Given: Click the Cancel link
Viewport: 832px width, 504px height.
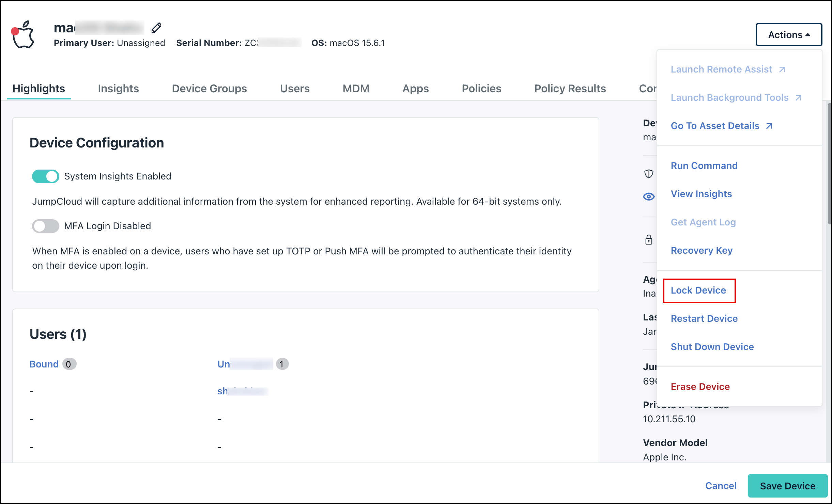Looking at the screenshot, I should tap(721, 486).
